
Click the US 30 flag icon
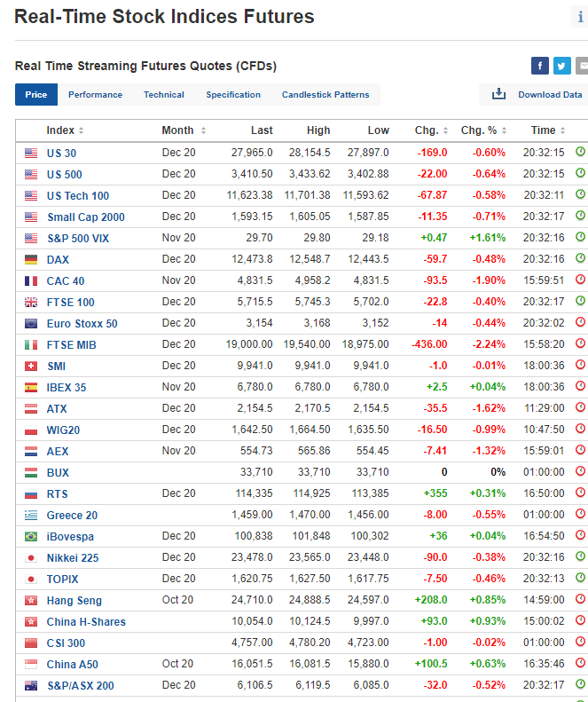pyautogui.click(x=32, y=153)
